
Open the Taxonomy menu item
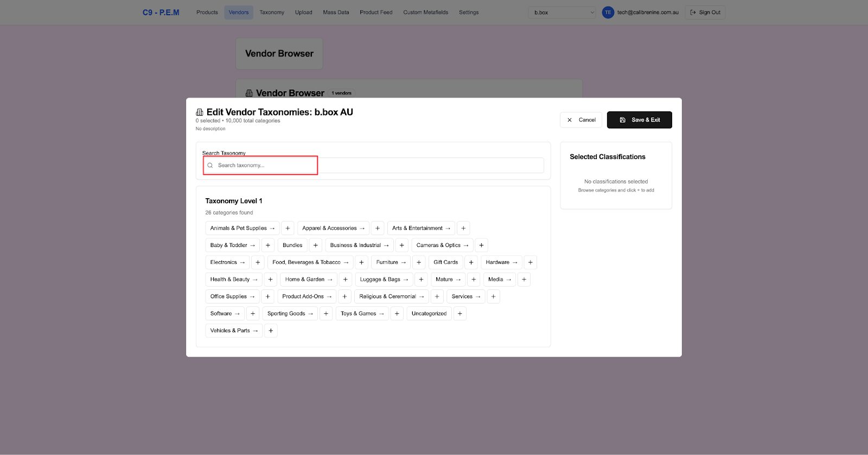point(272,12)
